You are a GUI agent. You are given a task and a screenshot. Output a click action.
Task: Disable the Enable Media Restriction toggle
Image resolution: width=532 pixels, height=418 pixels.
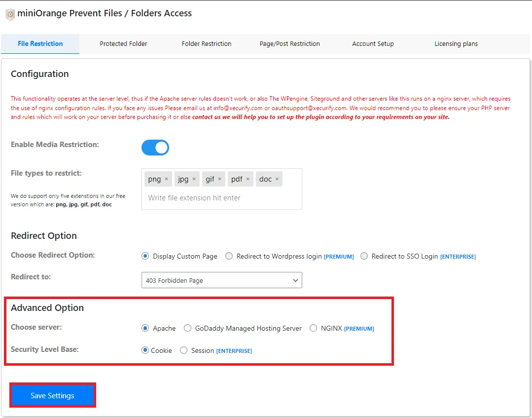tap(155, 147)
